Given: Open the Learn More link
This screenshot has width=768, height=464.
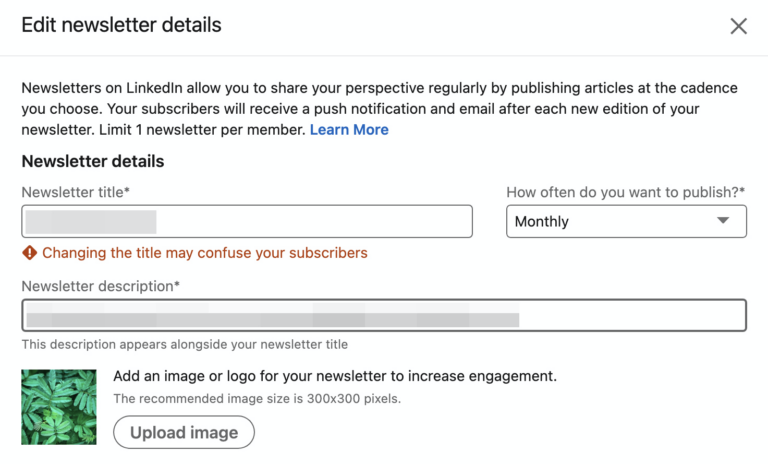Looking at the screenshot, I should (x=349, y=130).
